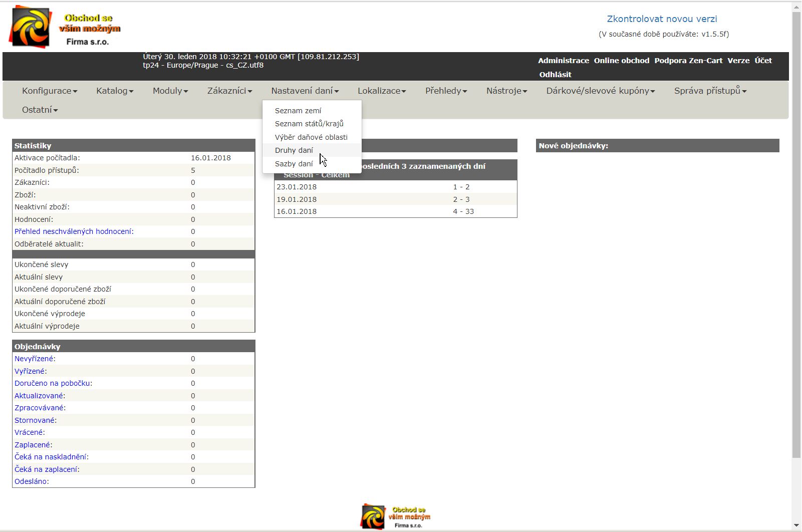The height and width of the screenshot is (532, 802).
Task: Open Přehled neschválených hodnocení link
Action: (x=74, y=231)
